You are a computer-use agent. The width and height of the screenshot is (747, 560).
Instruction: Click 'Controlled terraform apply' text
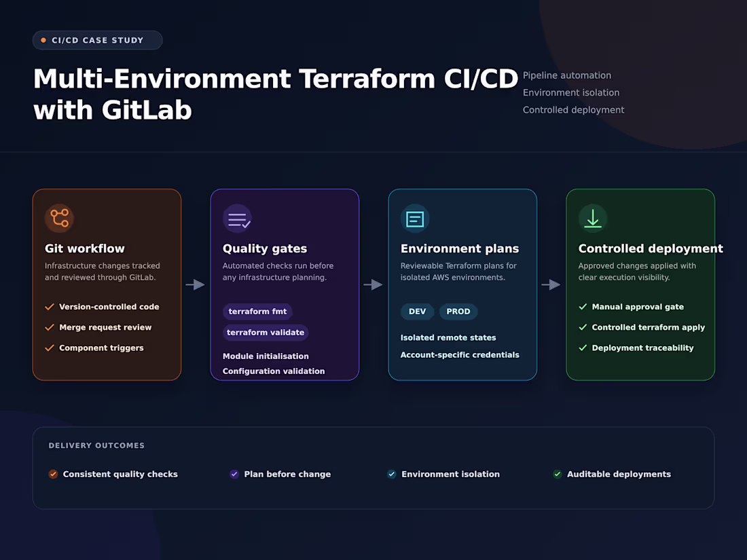(649, 327)
